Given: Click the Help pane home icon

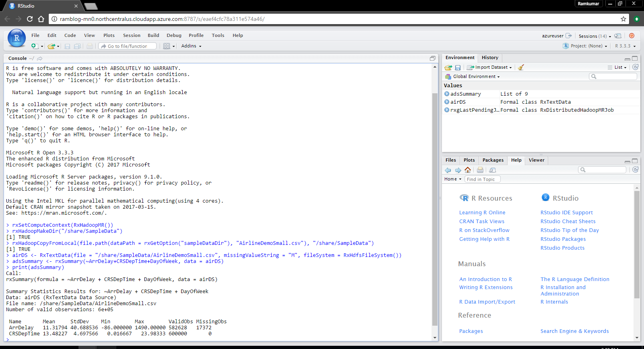Looking at the screenshot, I should [468, 170].
